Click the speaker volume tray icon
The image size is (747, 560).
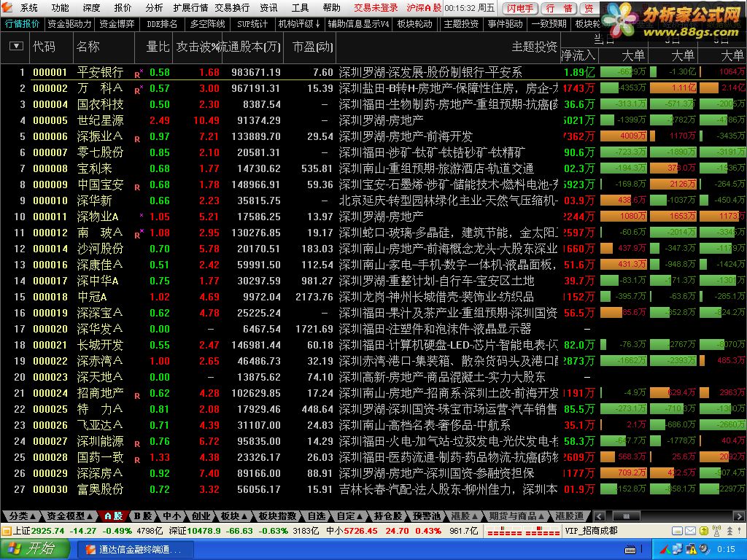tap(703, 549)
